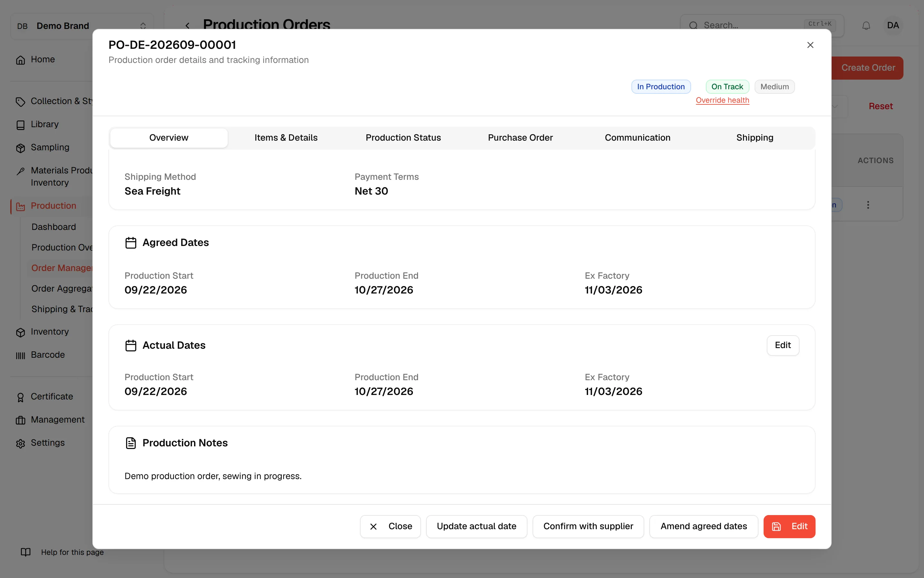
Task: Click the Create Order button
Action: (867, 68)
